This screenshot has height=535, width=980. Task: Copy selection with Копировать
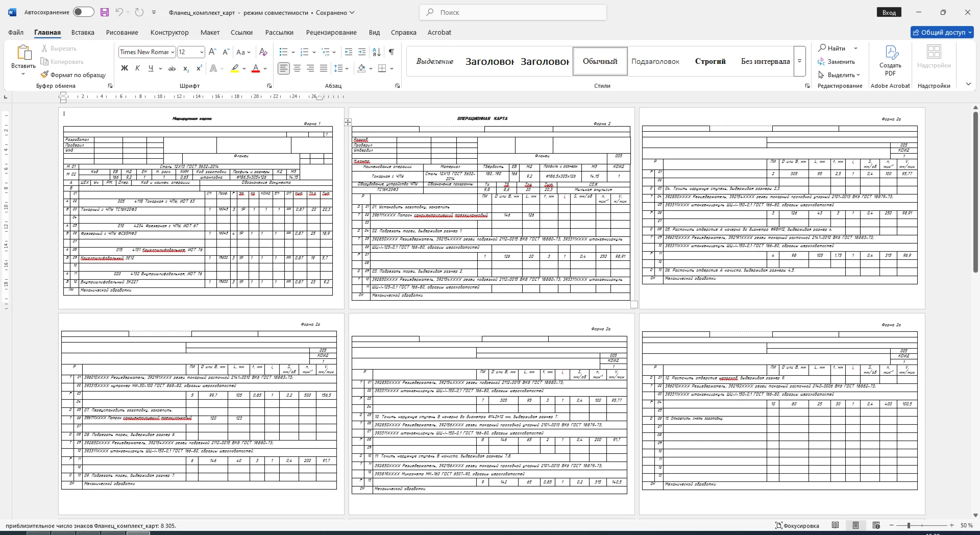tap(62, 62)
